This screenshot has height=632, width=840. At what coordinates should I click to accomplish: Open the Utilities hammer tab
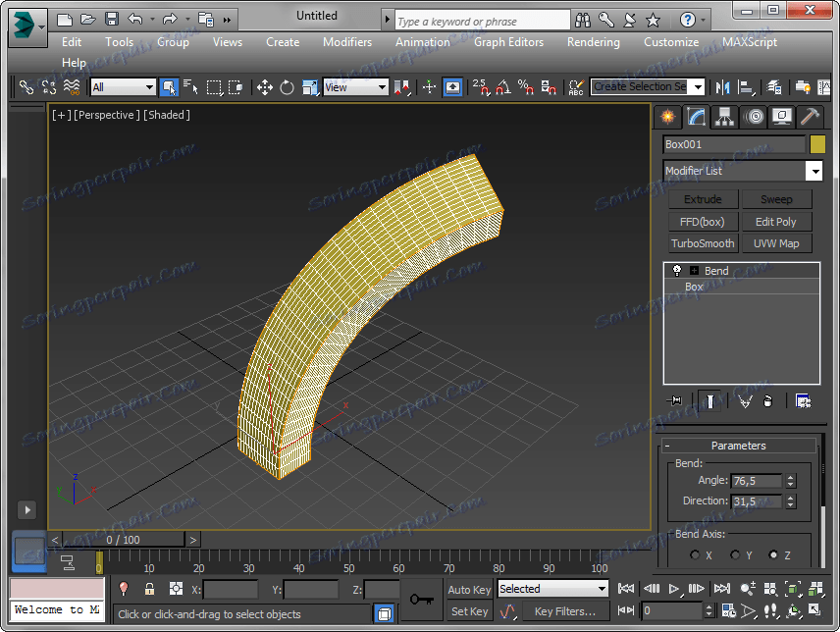coord(810,117)
